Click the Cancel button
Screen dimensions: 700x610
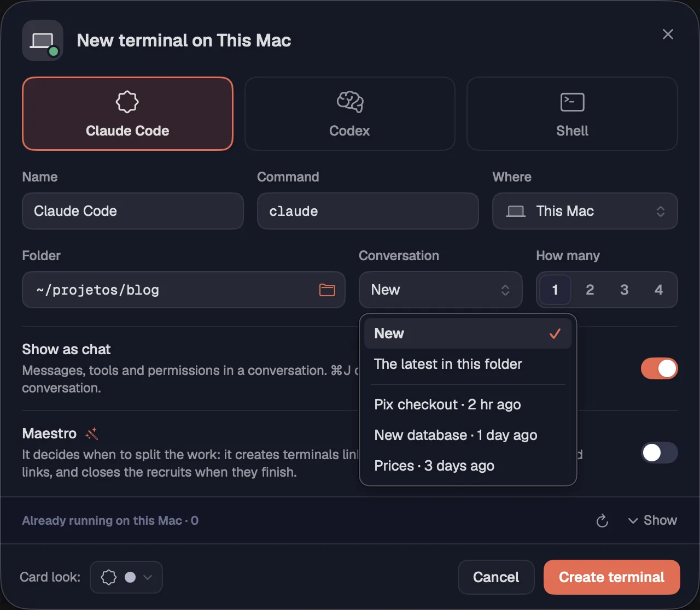tap(496, 577)
